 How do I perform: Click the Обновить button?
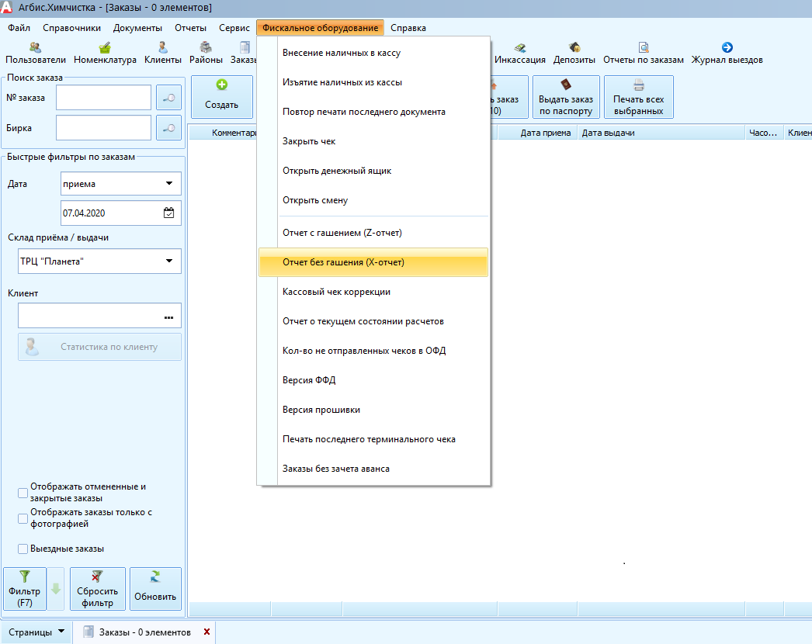tap(155, 589)
